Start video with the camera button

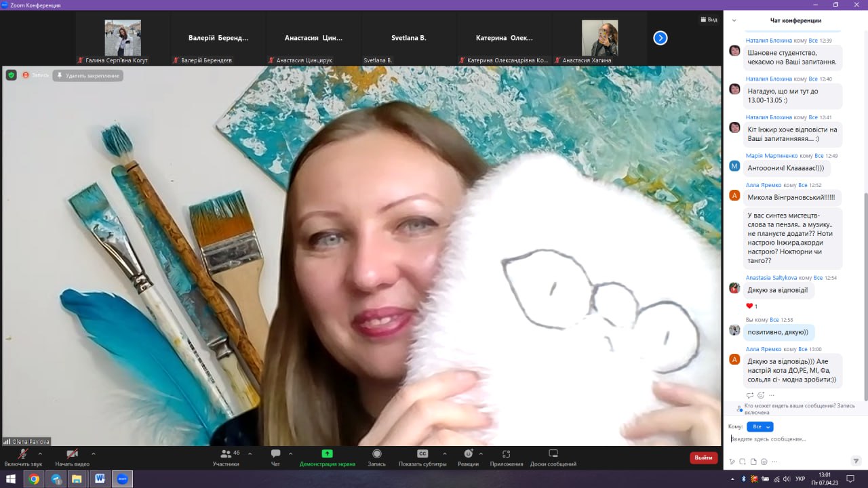pyautogui.click(x=72, y=453)
